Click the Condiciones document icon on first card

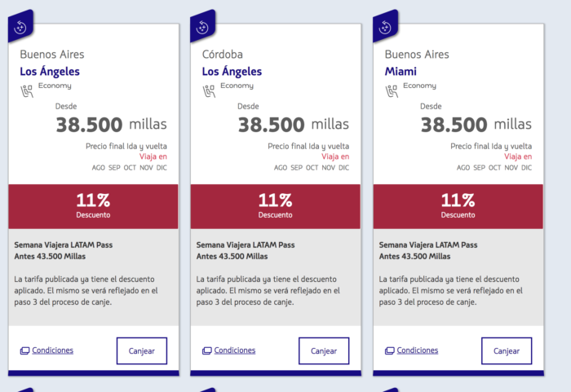point(24,350)
